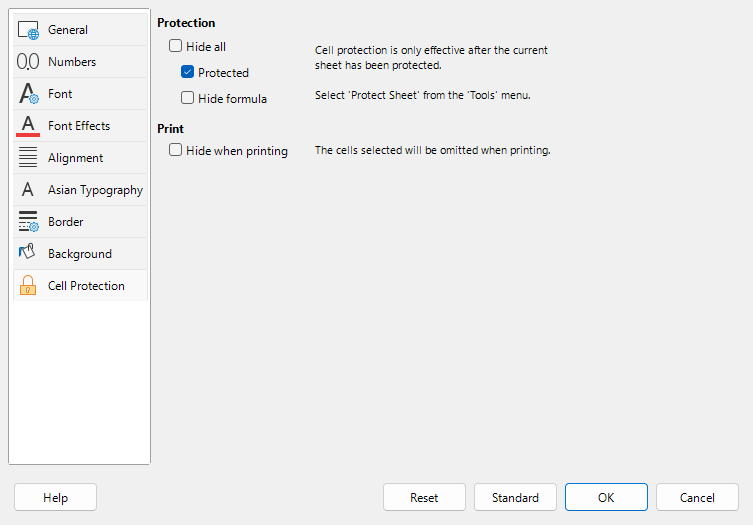Switch to the Font Effects tab label
The width and height of the screenshot is (753, 525).
coord(79,126)
